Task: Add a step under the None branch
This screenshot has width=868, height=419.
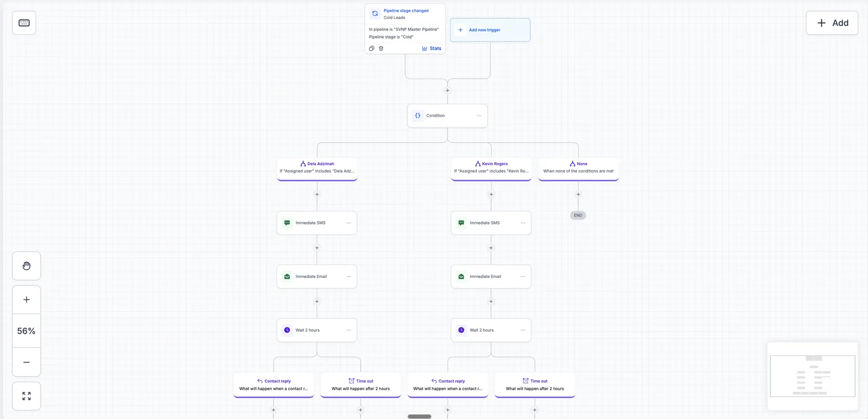Action: 578,194
